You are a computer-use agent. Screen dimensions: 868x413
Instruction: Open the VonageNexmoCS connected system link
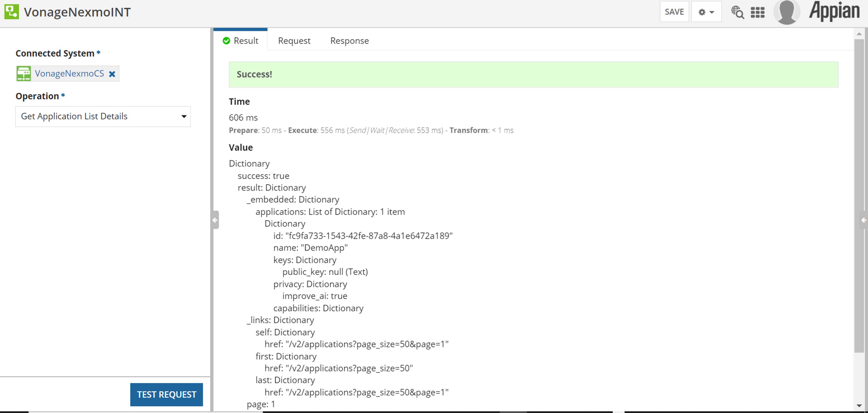coord(69,74)
